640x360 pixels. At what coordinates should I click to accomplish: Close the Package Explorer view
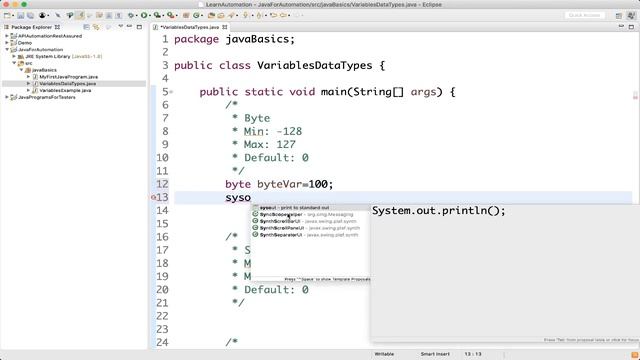(57, 27)
